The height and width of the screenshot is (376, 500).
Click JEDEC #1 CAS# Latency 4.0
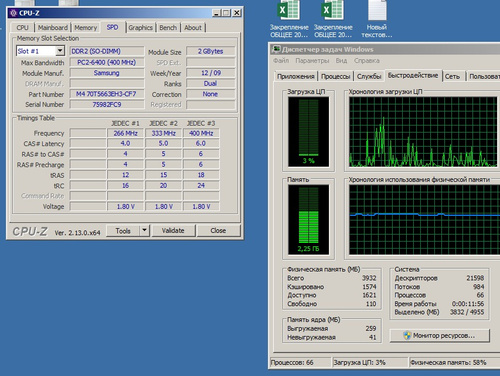click(125, 144)
